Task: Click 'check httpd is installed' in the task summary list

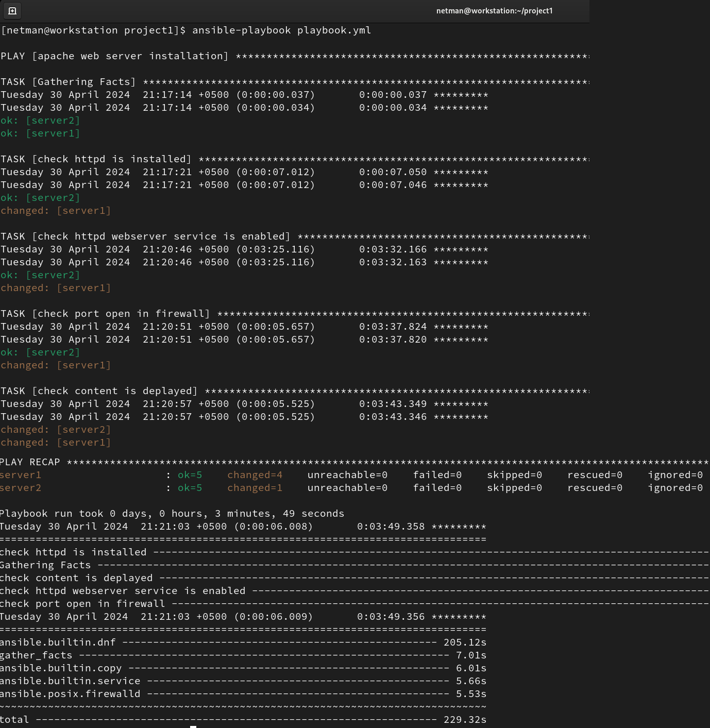Action: point(73,552)
